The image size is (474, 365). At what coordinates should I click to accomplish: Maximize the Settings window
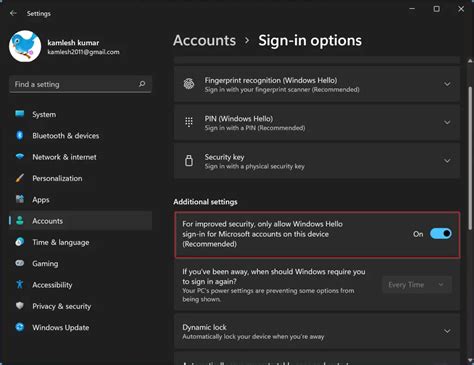[436, 9]
